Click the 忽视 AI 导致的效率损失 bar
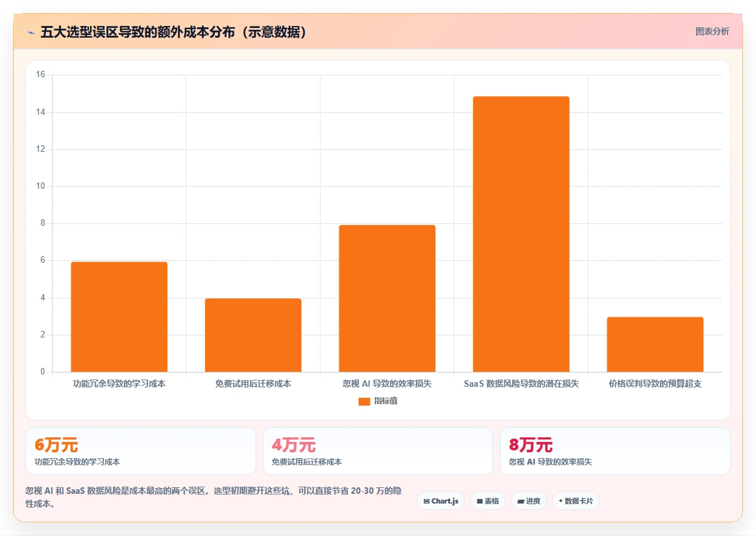This screenshot has width=756, height=536. click(x=387, y=298)
